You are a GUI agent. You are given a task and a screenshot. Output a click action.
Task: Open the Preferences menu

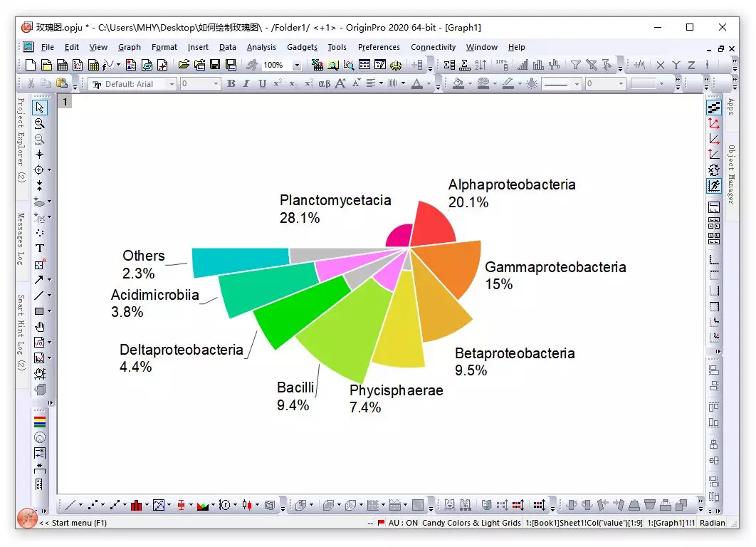click(x=379, y=47)
